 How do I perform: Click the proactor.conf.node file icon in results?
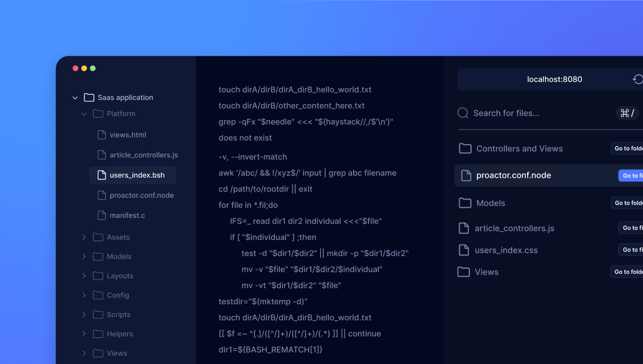click(x=465, y=175)
